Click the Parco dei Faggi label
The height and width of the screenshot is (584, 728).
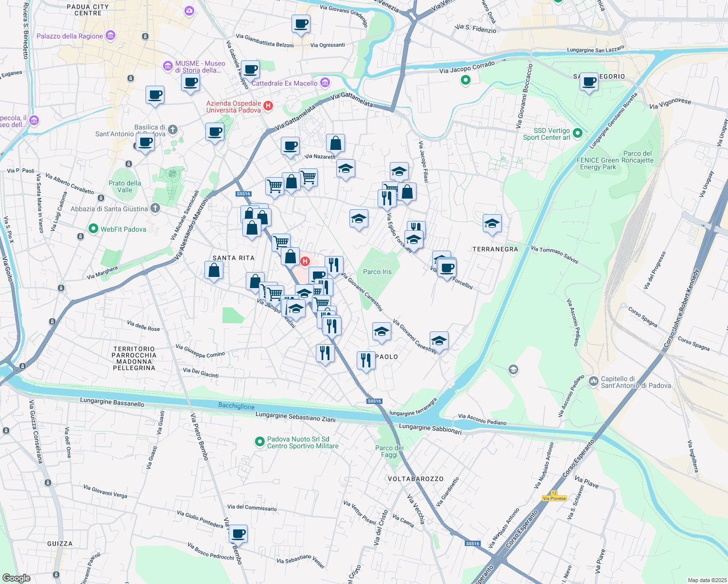(x=389, y=451)
